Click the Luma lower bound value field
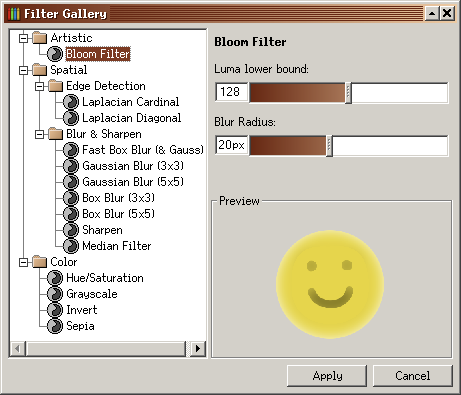 [232, 92]
